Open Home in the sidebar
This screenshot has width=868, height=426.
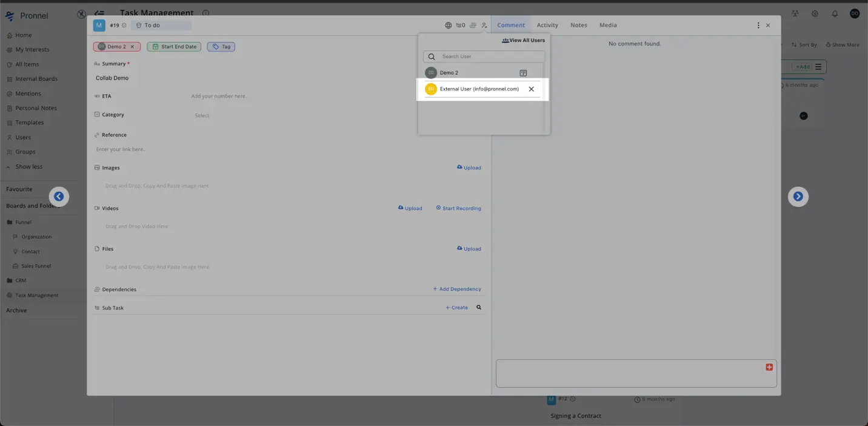pos(23,35)
